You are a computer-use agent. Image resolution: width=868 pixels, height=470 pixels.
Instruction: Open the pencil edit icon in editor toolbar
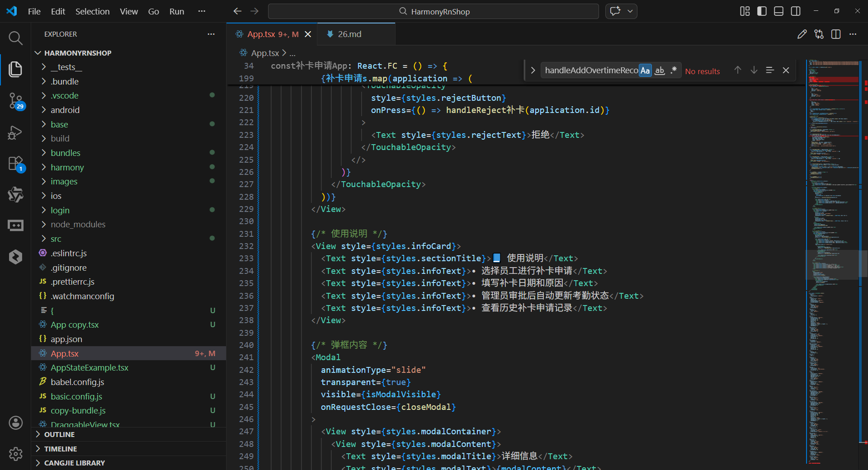click(802, 34)
